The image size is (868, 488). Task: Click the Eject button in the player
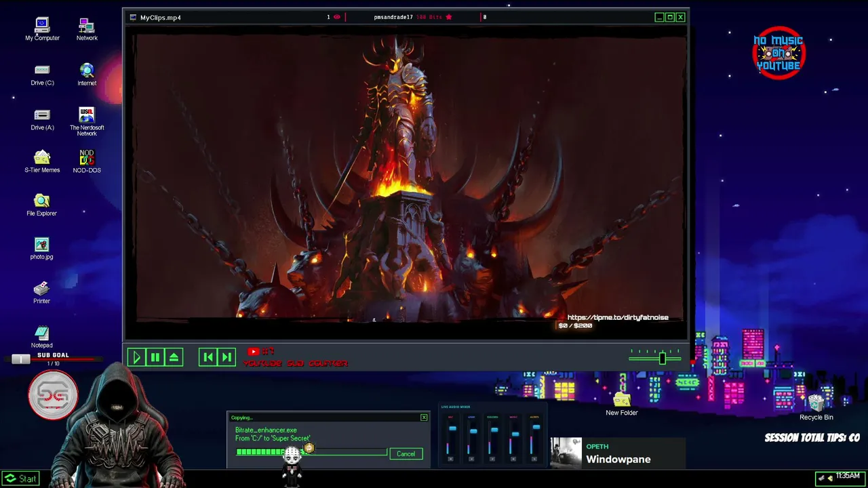coord(174,357)
